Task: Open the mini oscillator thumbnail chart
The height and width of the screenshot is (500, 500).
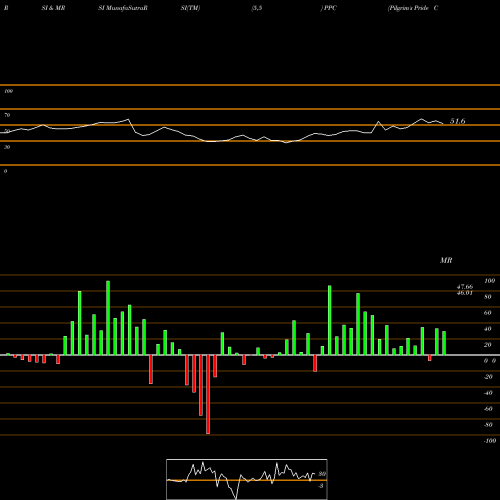Action: coord(247,479)
